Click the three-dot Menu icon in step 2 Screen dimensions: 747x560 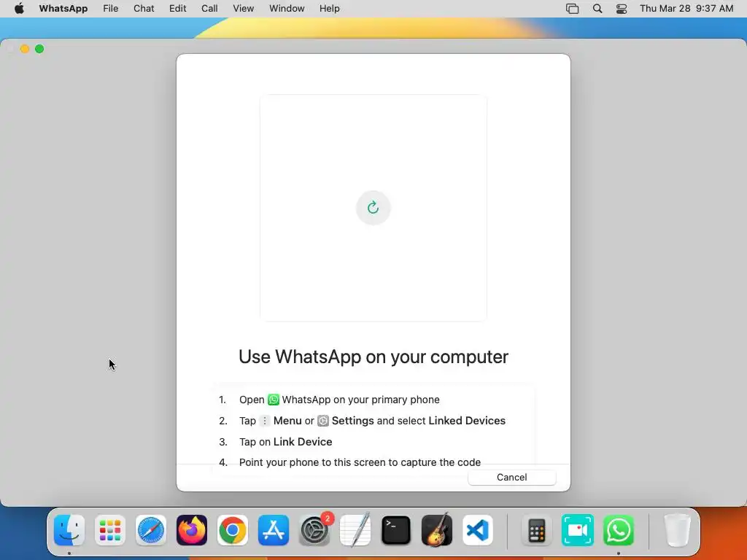[264, 421]
